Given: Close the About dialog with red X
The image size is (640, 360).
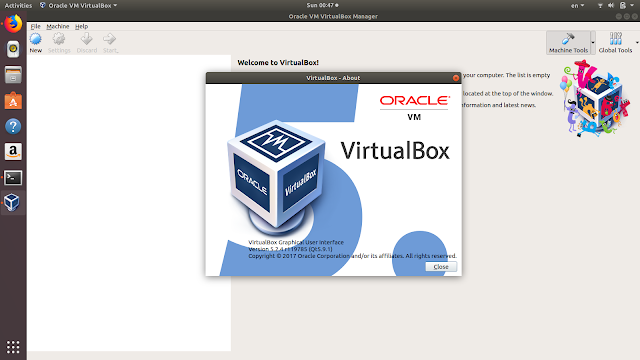Looking at the screenshot, I should tap(456, 78).
